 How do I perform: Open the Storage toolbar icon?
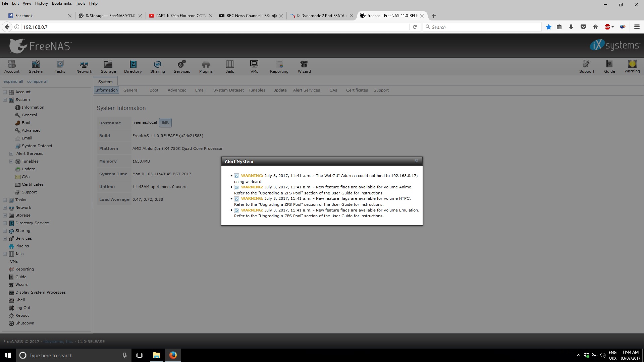[108, 66]
